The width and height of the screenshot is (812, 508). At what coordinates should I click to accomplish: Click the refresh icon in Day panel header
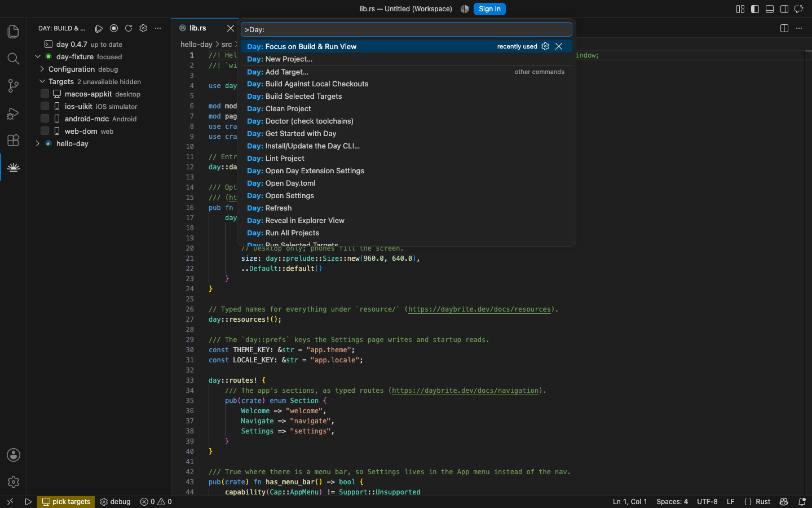(129, 28)
